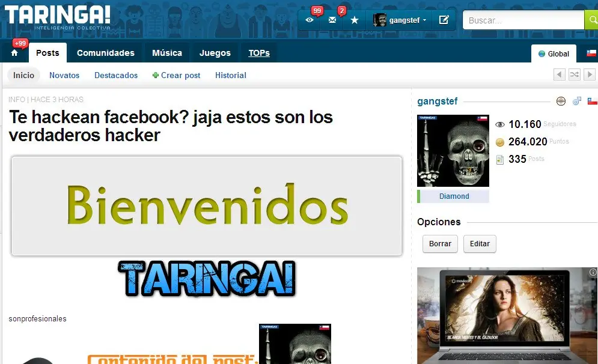Click the green search magnifier button
598x364 pixels.
591,20
